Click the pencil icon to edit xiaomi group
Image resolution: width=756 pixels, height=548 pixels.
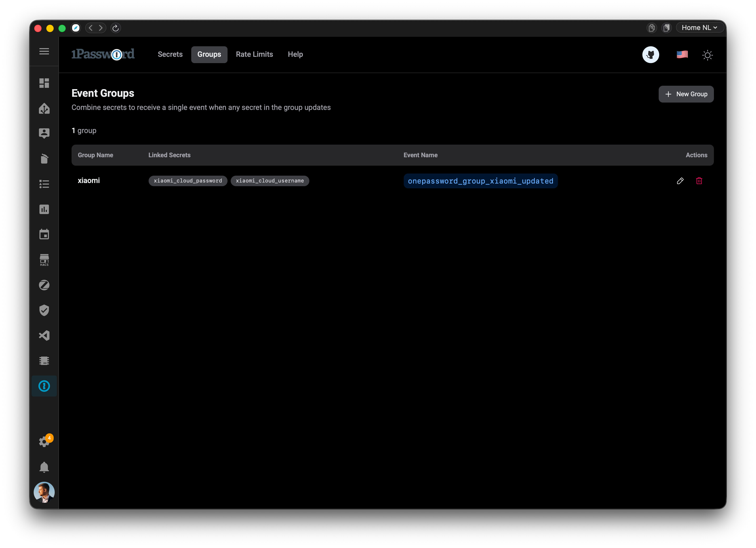(x=680, y=181)
